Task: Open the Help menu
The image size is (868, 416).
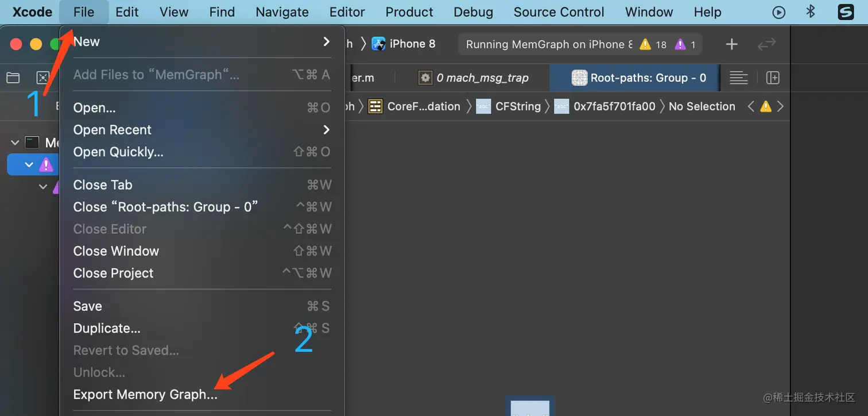Action: [x=707, y=12]
